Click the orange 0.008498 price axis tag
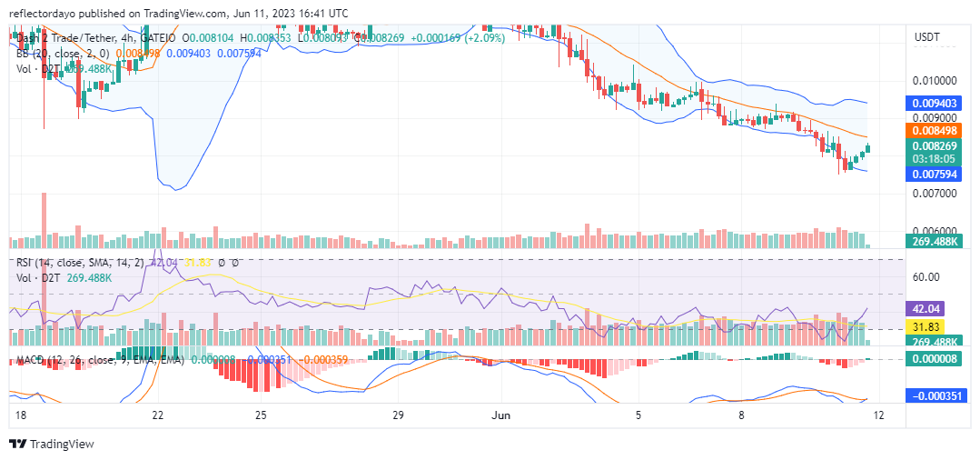Viewport: 980px width, 460px height. tap(935, 130)
